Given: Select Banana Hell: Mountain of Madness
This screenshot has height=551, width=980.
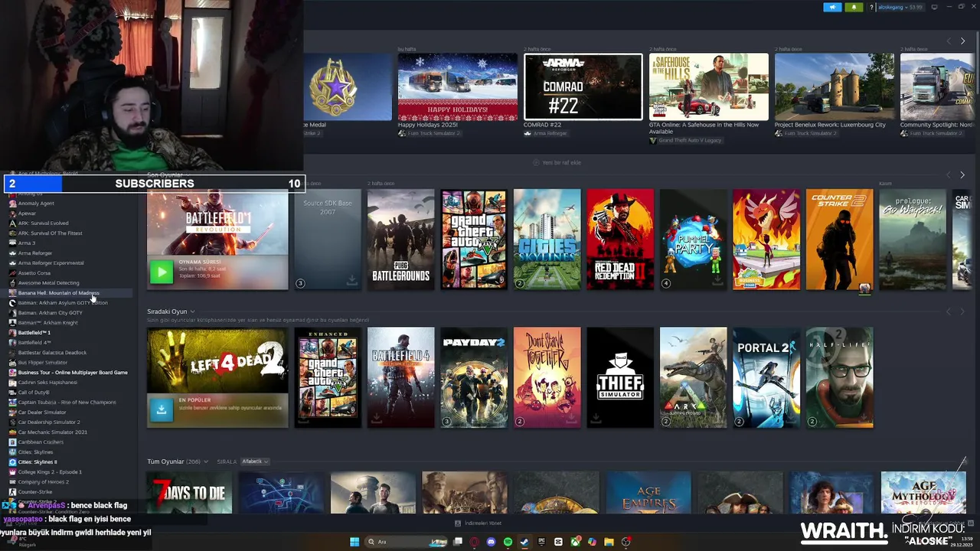Looking at the screenshot, I should point(58,293).
